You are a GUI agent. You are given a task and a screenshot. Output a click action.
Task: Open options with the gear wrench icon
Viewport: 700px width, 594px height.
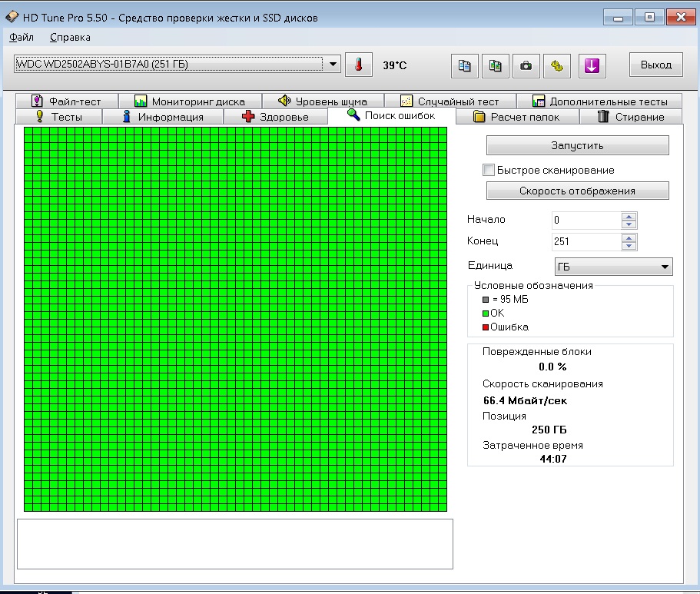click(557, 65)
